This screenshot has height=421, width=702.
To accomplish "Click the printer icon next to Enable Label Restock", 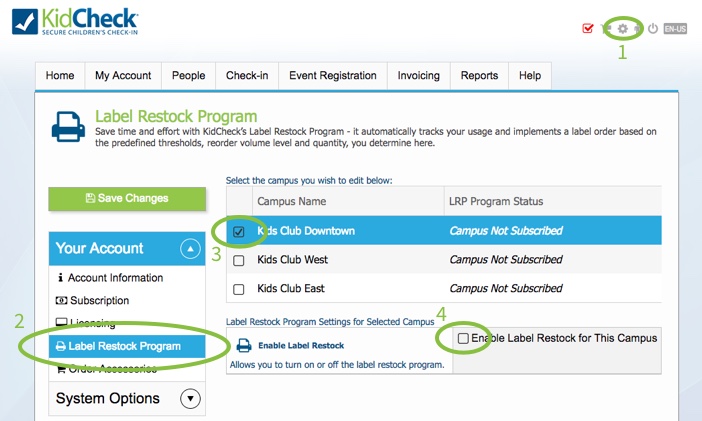I will coord(244,345).
